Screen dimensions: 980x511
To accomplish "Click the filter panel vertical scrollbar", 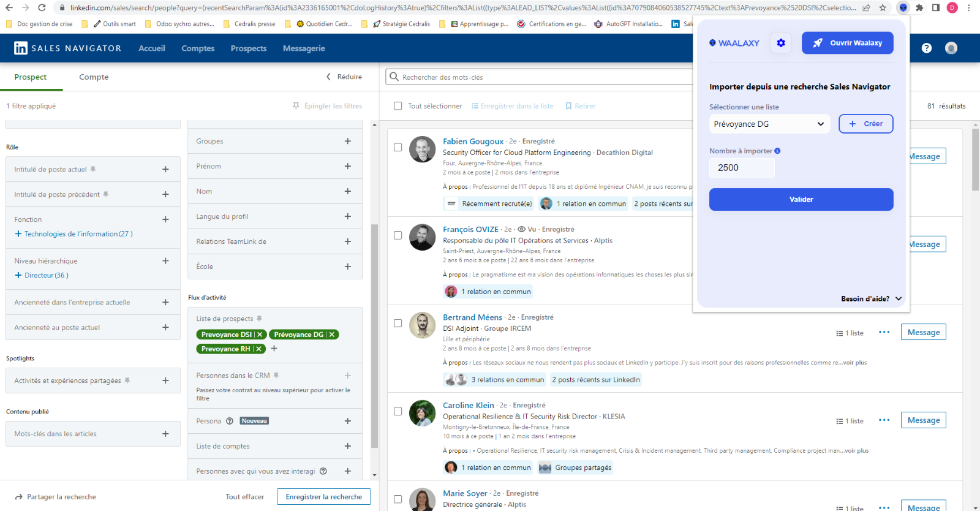I will tap(374, 336).
